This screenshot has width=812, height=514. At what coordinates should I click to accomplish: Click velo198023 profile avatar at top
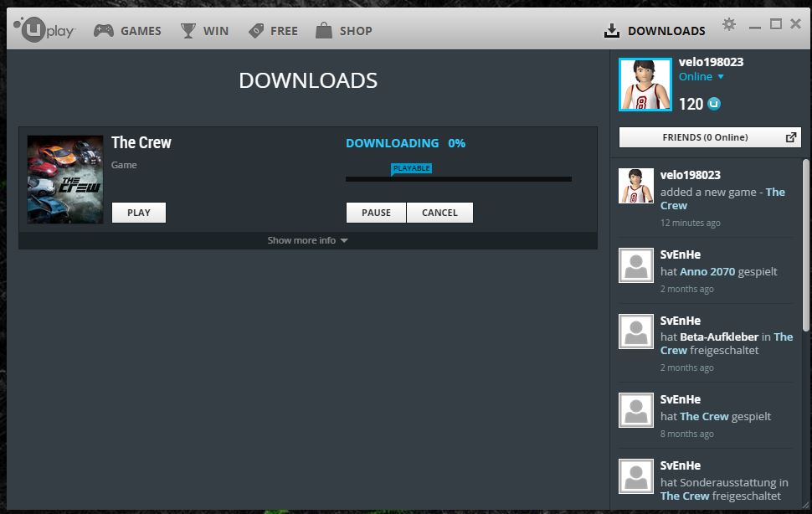click(645, 85)
